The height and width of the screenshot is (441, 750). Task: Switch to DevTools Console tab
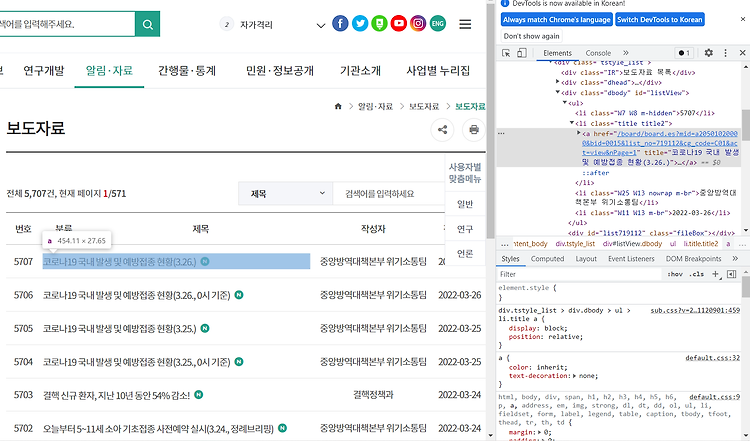598,53
